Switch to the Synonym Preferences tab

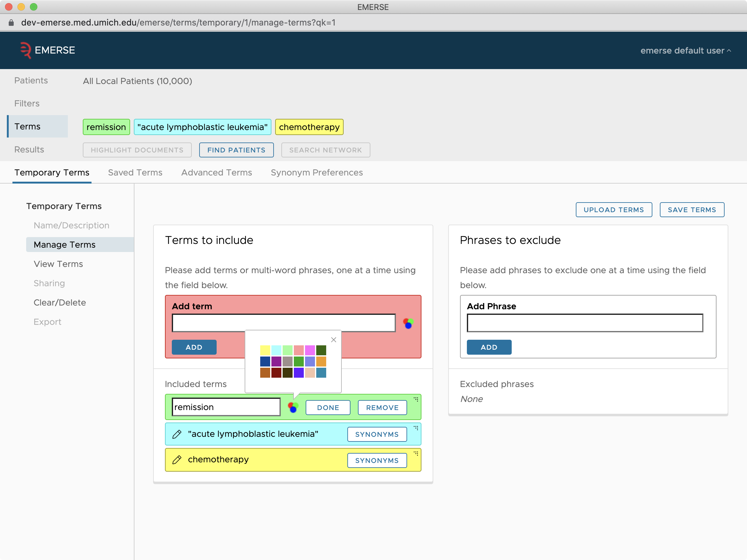tap(317, 172)
